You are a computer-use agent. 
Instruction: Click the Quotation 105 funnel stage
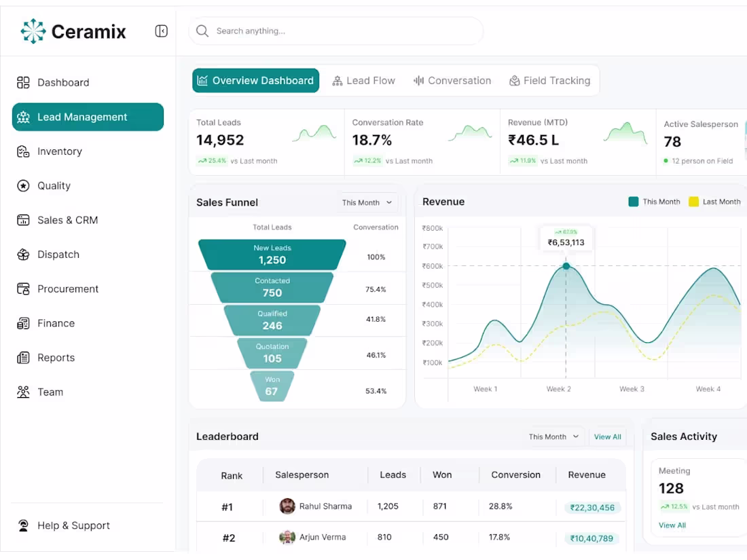(x=272, y=354)
